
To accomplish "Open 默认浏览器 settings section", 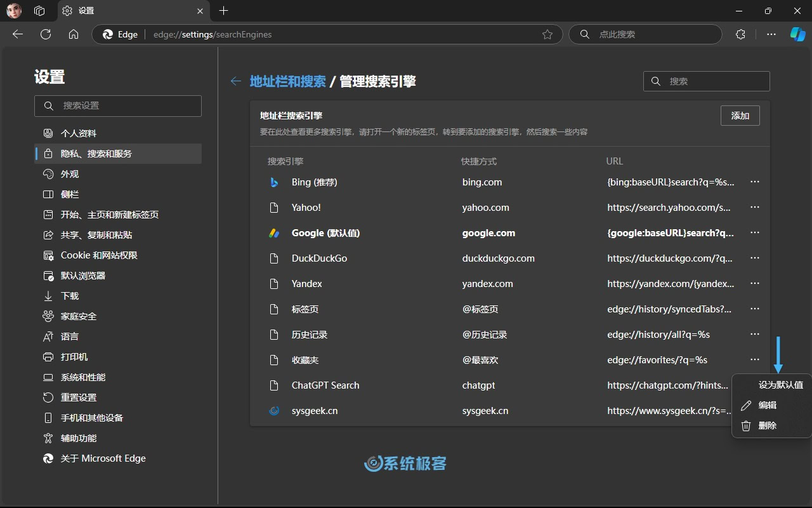I will coord(118,276).
